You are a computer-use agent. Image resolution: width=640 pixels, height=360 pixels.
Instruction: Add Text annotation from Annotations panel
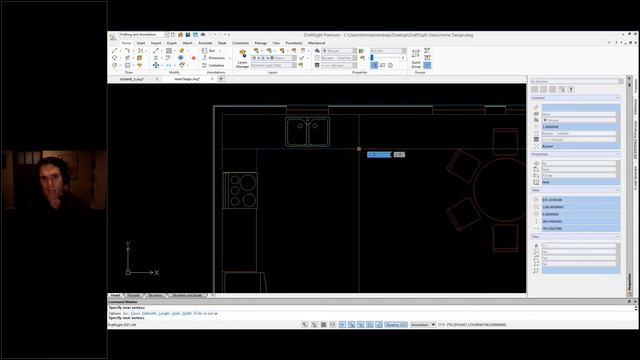(x=209, y=51)
